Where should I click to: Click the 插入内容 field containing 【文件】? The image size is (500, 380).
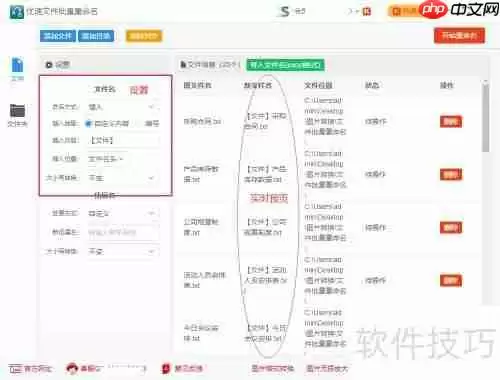tap(122, 140)
